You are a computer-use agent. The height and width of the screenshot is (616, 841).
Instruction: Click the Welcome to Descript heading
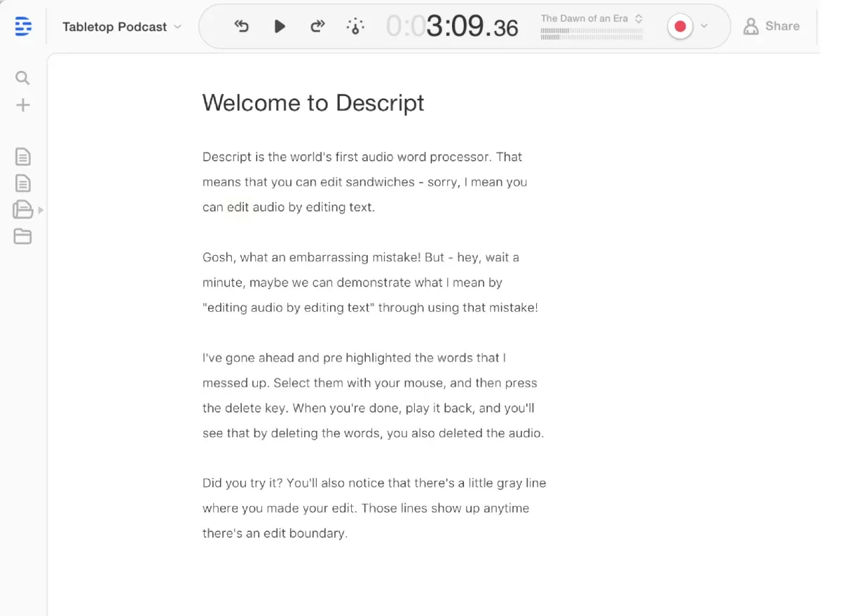click(x=313, y=103)
